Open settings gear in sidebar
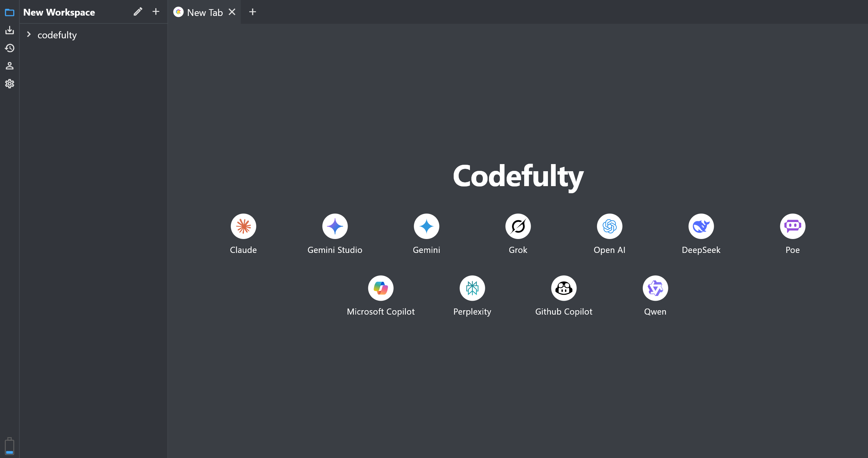 pos(9,83)
